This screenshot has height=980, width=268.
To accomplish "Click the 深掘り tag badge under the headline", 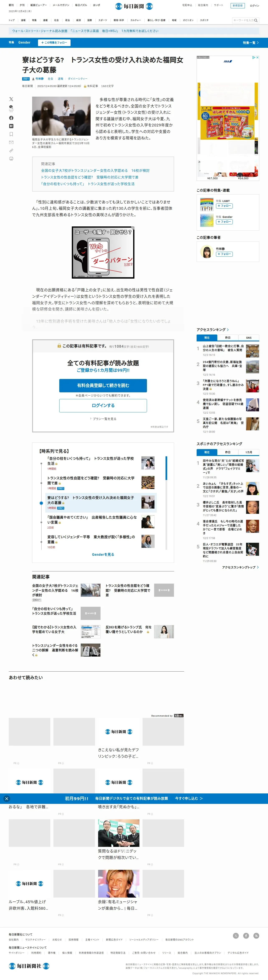I will (x=26, y=79).
